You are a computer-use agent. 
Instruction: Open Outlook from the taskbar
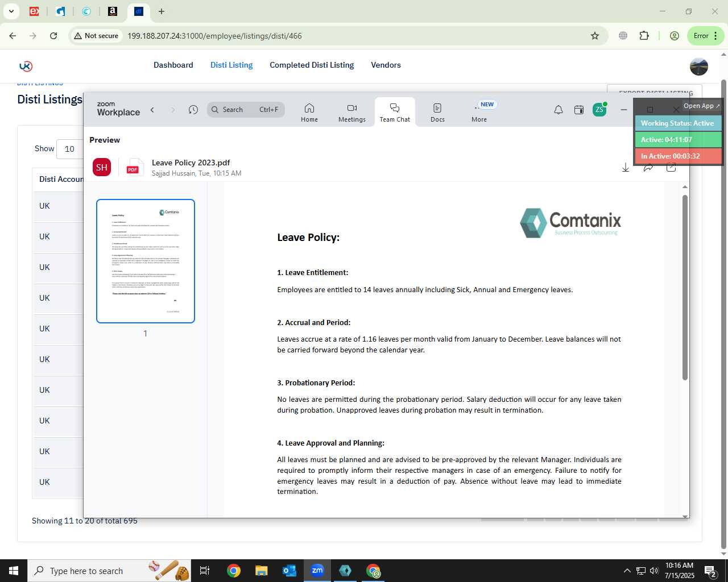coord(289,571)
